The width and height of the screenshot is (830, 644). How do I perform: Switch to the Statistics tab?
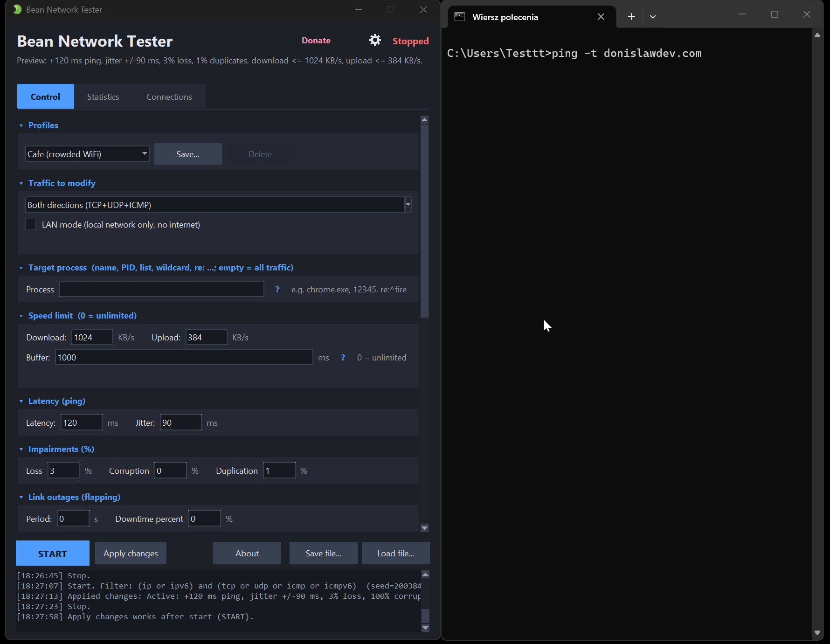pos(103,97)
